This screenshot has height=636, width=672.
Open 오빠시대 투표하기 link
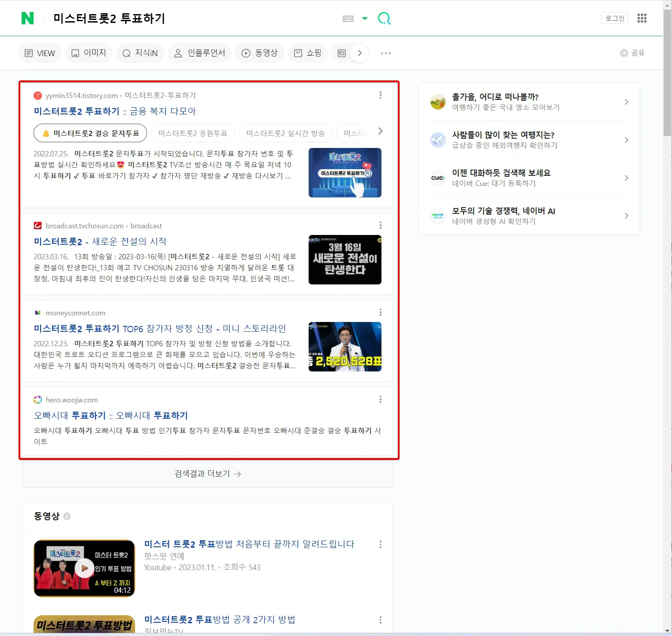(x=111, y=415)
